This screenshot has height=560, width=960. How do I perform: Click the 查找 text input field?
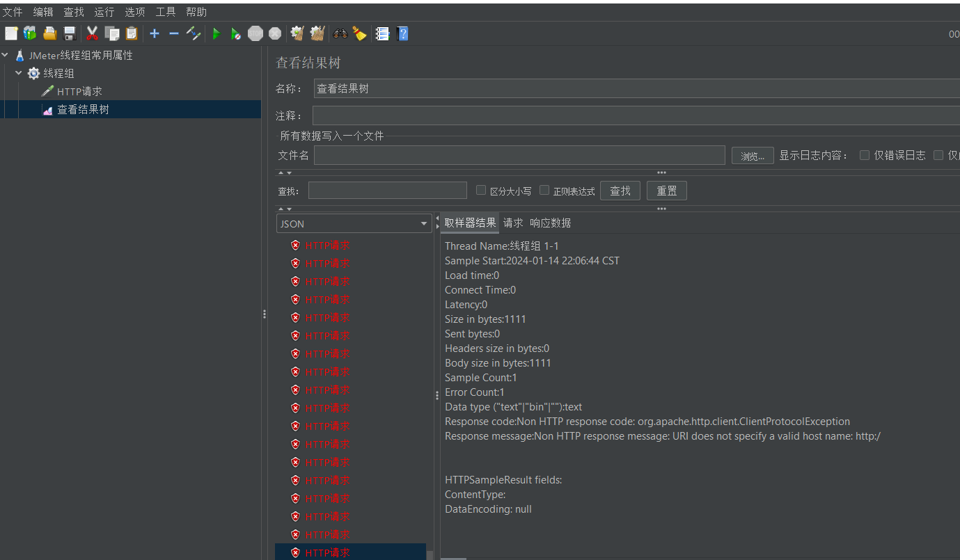point(388,191)
